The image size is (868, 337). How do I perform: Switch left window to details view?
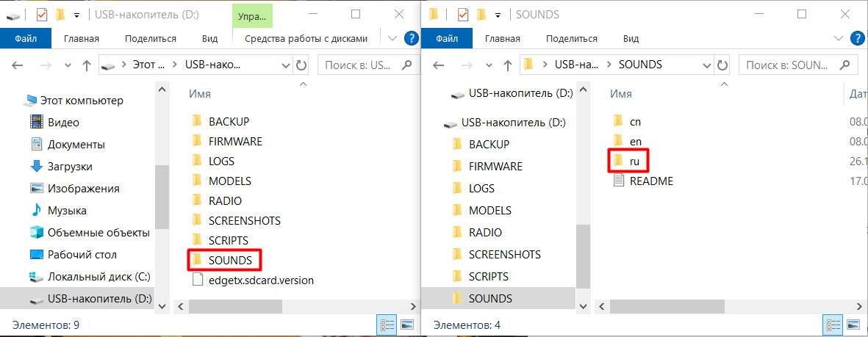[x=388, y=324]
